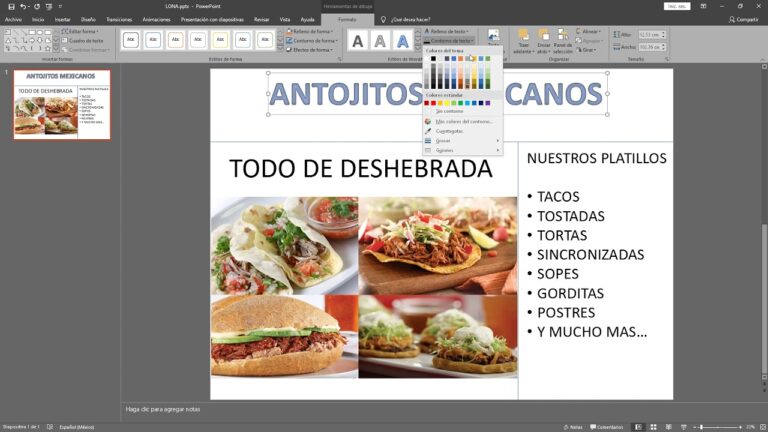Image resolution: width=768 pixels, height=432 pixels.
Task: Select the yellow-outline Abc shape style
Action: click(x=220, y=40)
